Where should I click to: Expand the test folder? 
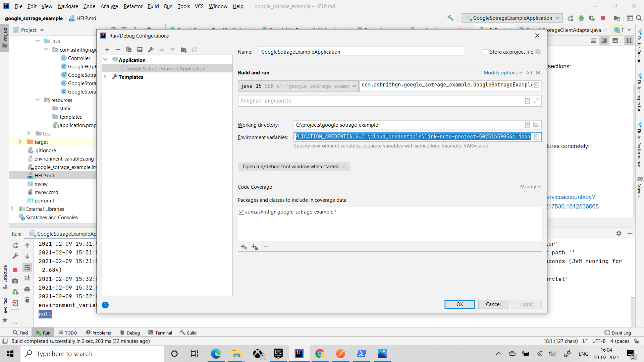point(29,133)
